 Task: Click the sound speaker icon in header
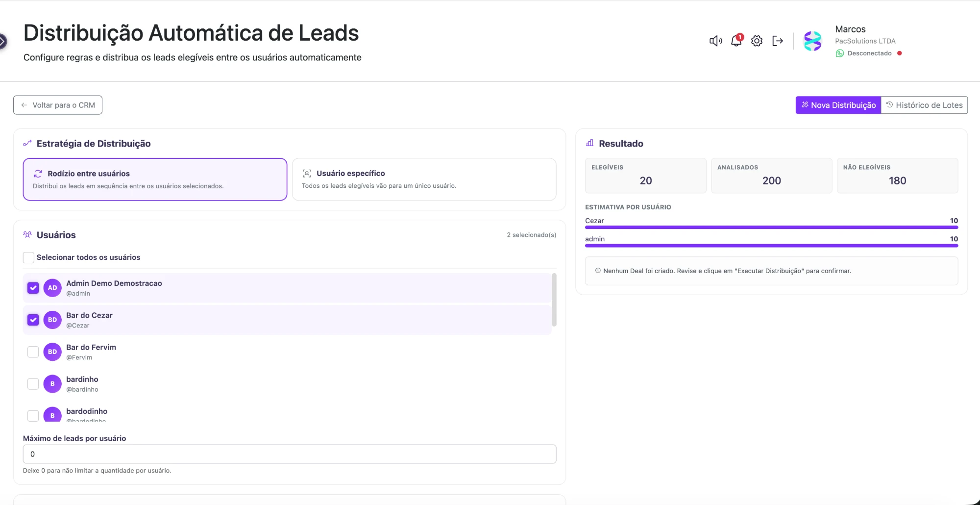point(715,41)
